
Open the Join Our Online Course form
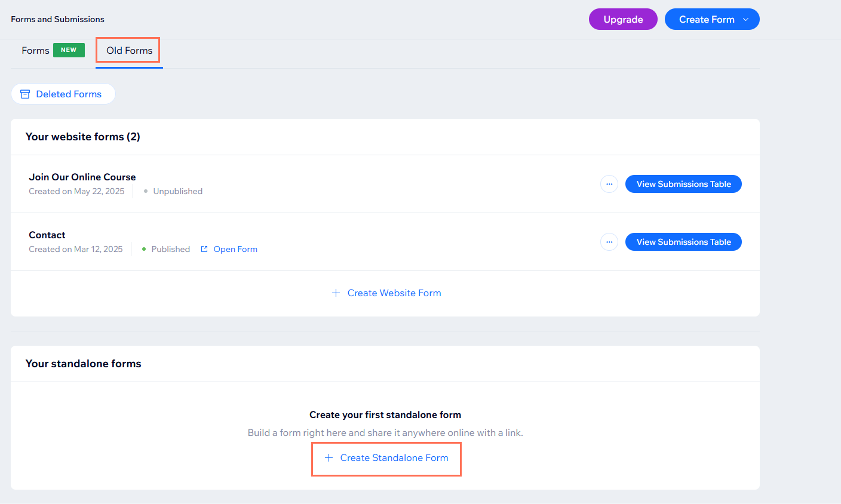pyautogui.click(x=82, y=177)
